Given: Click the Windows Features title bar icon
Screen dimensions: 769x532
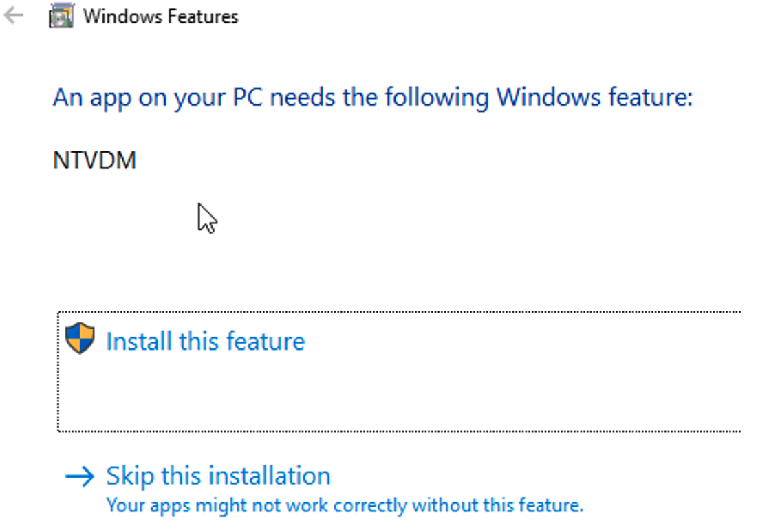Looking at the screenshot, I should pyautogui.click(x=61, y=16).
